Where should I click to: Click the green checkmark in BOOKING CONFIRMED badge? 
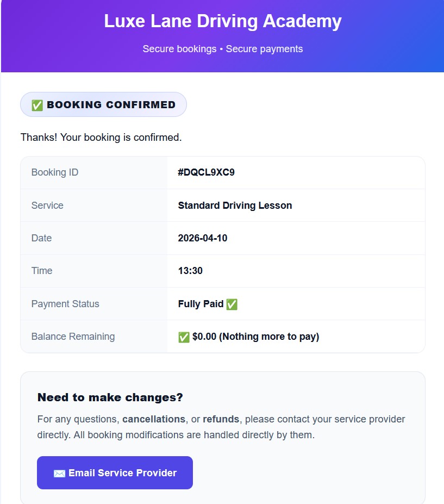point(37,104)
